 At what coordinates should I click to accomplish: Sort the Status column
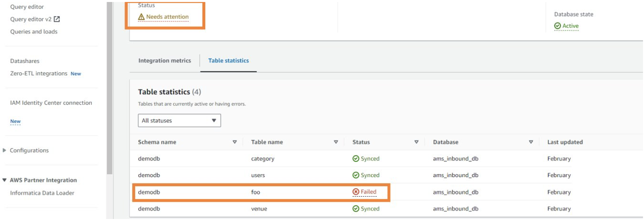[x=416, y=142]
